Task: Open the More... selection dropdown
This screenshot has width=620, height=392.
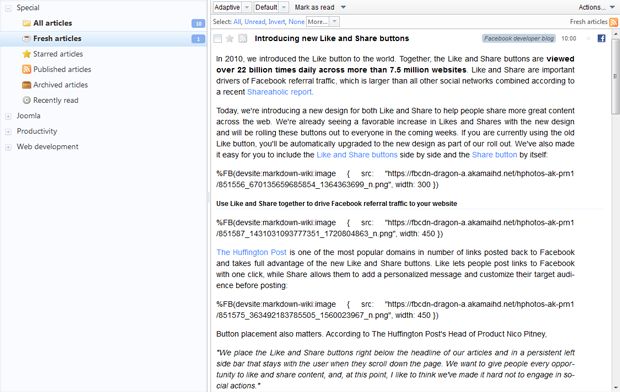Action: point(323,22)
